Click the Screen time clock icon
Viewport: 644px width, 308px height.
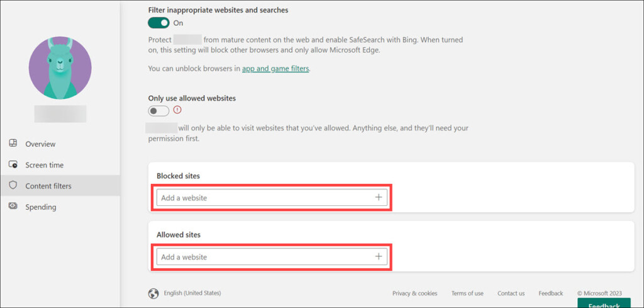(13, 164)
